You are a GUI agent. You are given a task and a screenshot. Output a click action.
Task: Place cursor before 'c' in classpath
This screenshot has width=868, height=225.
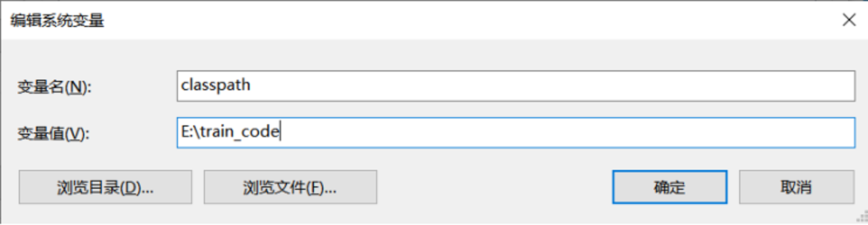[x=181, y=86]
